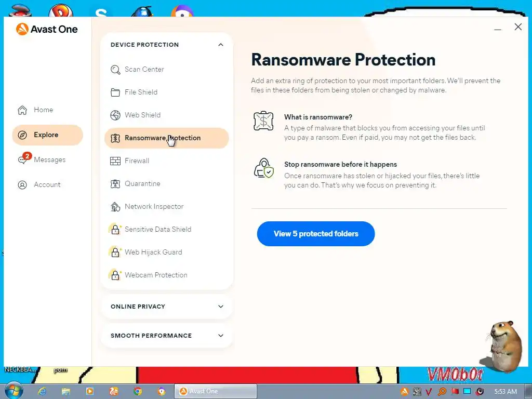
Task: Collapse the Device Protection section
Action: click(x=221, y=45)
